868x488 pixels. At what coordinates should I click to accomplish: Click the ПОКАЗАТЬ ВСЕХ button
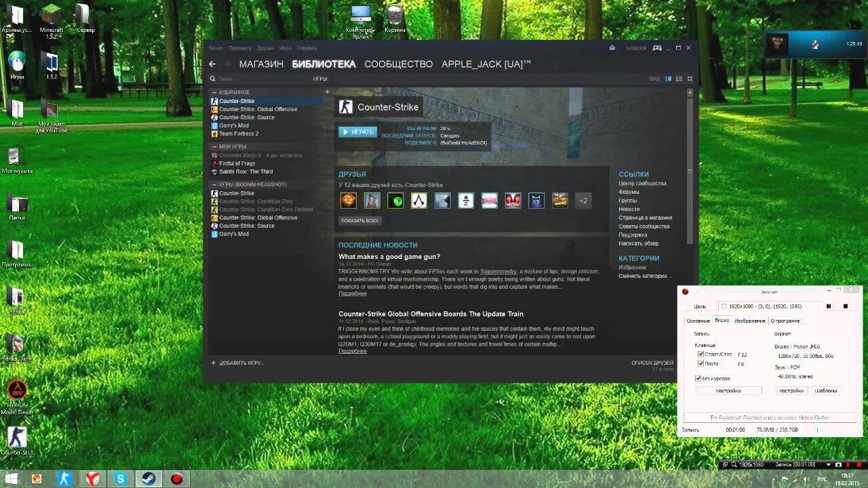tap(360, 221)
